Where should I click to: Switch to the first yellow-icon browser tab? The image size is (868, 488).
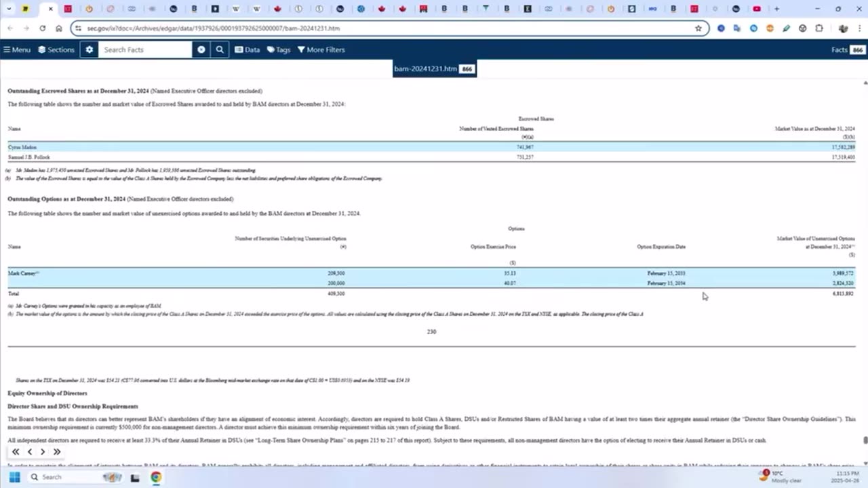26,9
